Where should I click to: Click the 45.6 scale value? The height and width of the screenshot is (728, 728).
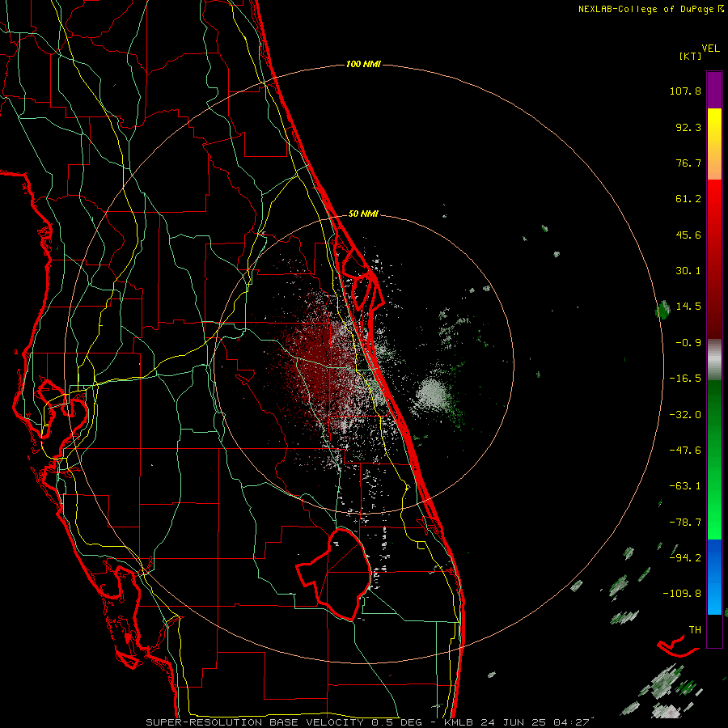[688, 235]
